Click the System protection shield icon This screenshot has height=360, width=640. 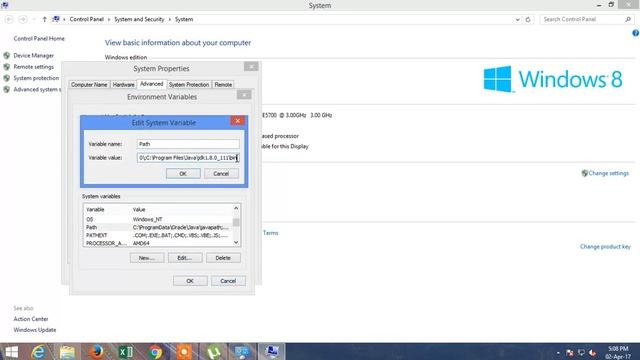pyautogui.click(x=7, y=78)
